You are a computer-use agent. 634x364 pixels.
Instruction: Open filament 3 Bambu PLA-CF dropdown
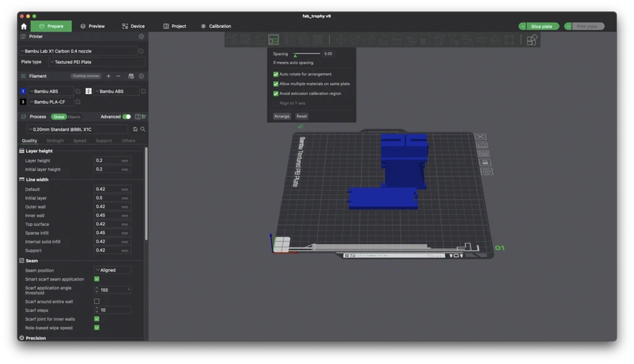click(x=51, y=102)
